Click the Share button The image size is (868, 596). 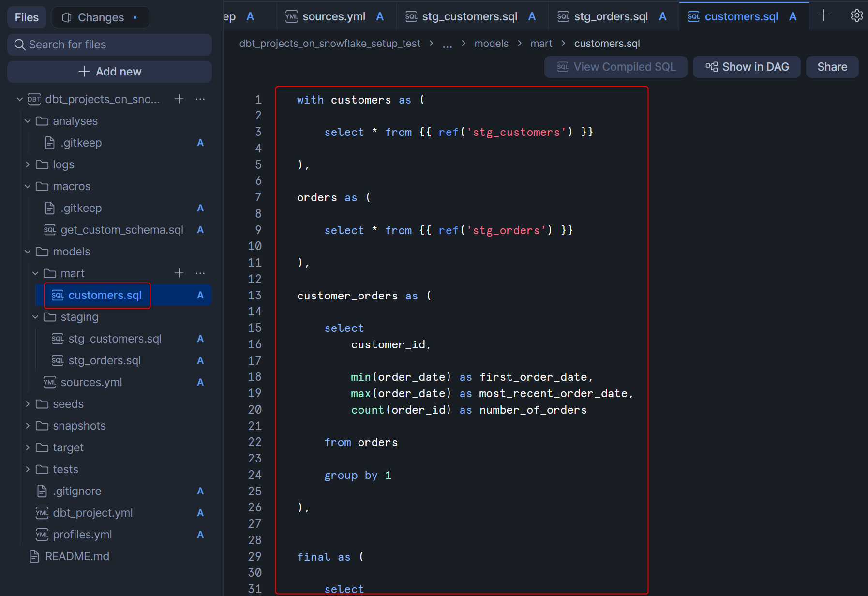(x=832, y=67)
